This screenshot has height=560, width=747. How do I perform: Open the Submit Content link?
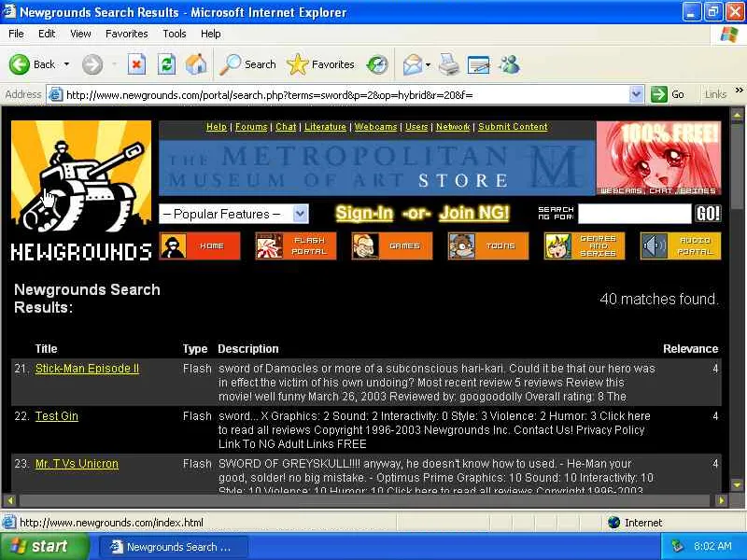(x=513, y=127)
